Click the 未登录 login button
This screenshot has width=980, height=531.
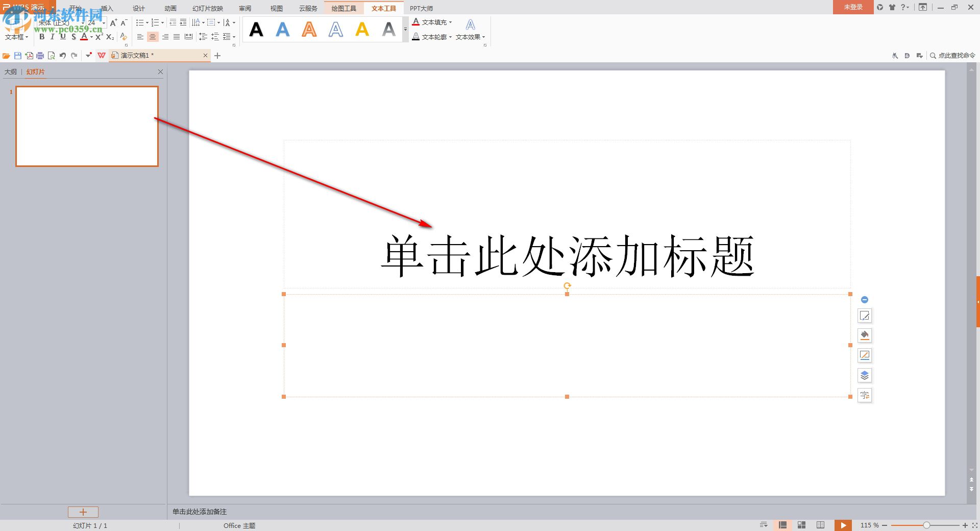(852, 7)
